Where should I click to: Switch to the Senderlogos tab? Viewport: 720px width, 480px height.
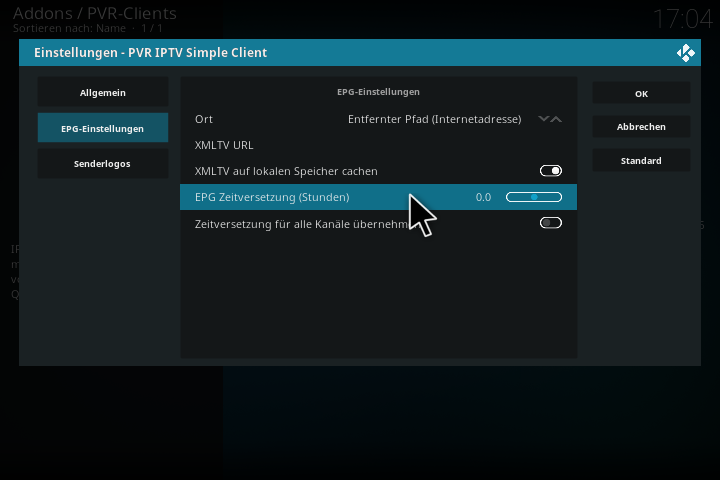click(x=103, y=164)
